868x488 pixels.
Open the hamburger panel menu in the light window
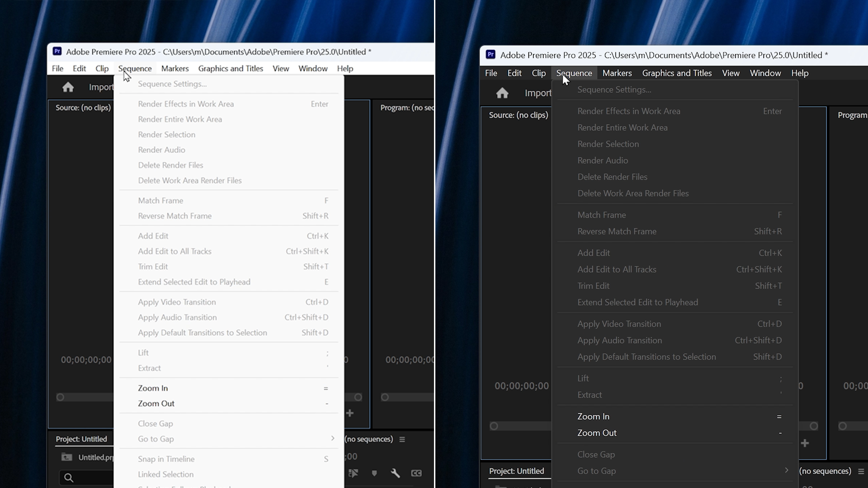(402, 439)
